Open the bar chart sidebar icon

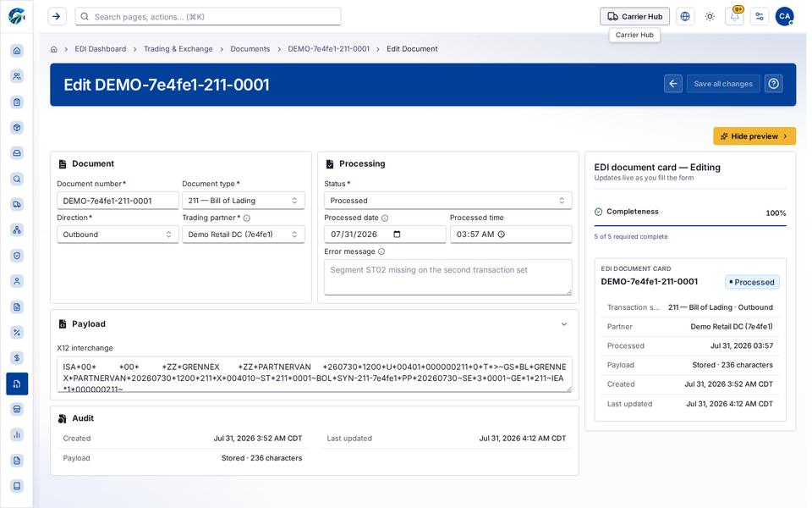17,434
